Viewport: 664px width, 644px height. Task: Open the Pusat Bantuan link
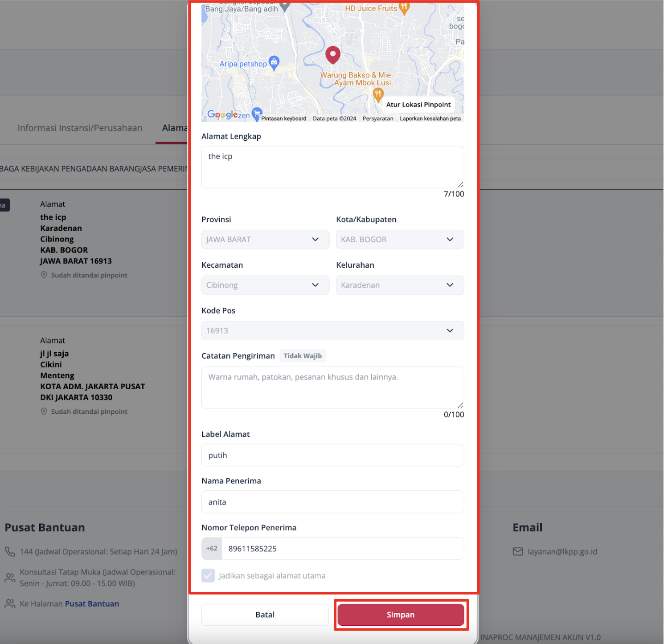click(x=92, y=604)
